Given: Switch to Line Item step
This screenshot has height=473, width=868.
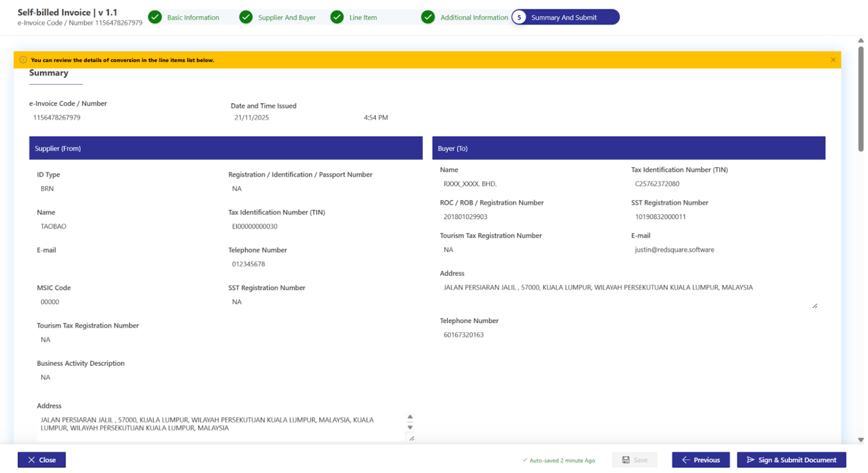Looking at the screenshot, I should 363,17.
